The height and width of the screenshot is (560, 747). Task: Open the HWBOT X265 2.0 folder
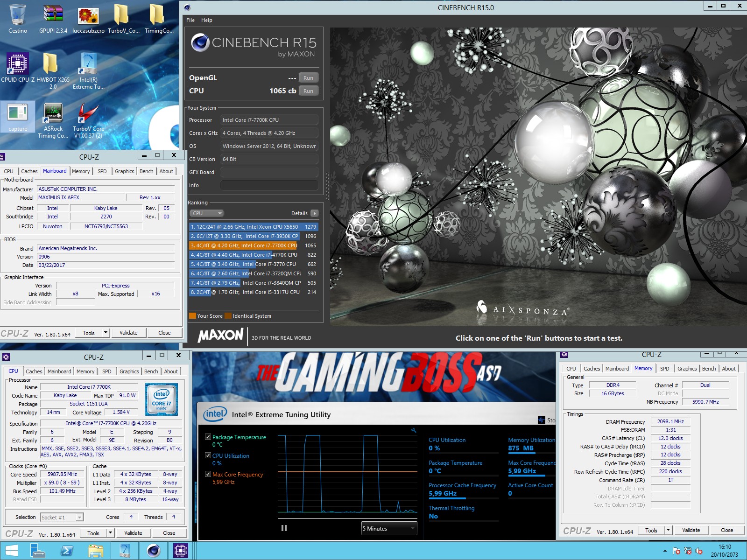coord(53,70)
